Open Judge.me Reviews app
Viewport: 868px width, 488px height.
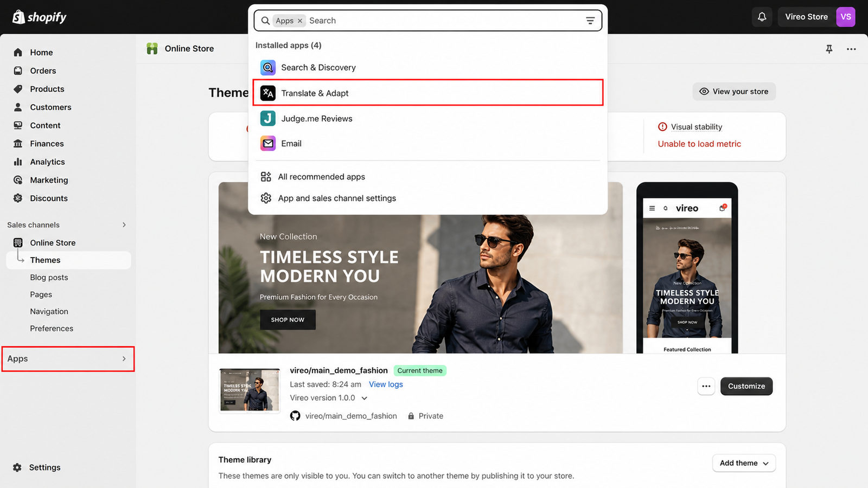(x=427, y=118)
